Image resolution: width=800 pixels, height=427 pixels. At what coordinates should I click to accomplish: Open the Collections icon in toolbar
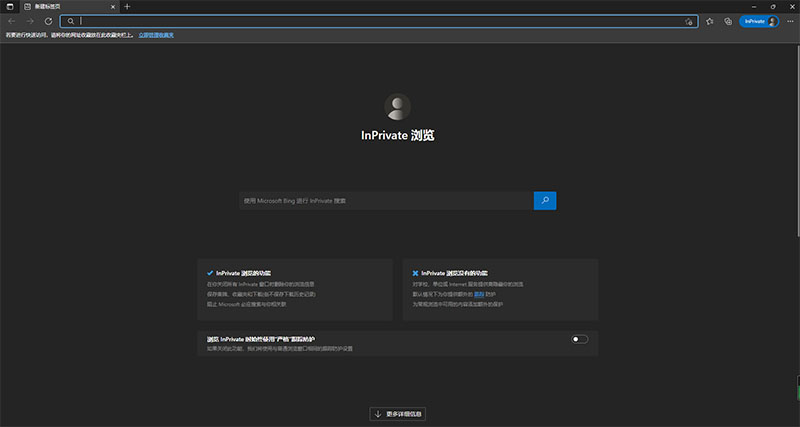(x=728, y=21)
